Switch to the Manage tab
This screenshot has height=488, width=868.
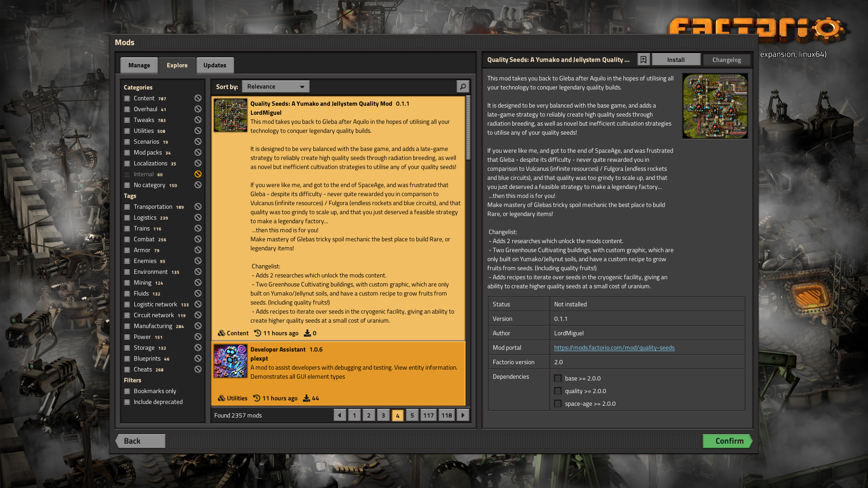[139, 65]
